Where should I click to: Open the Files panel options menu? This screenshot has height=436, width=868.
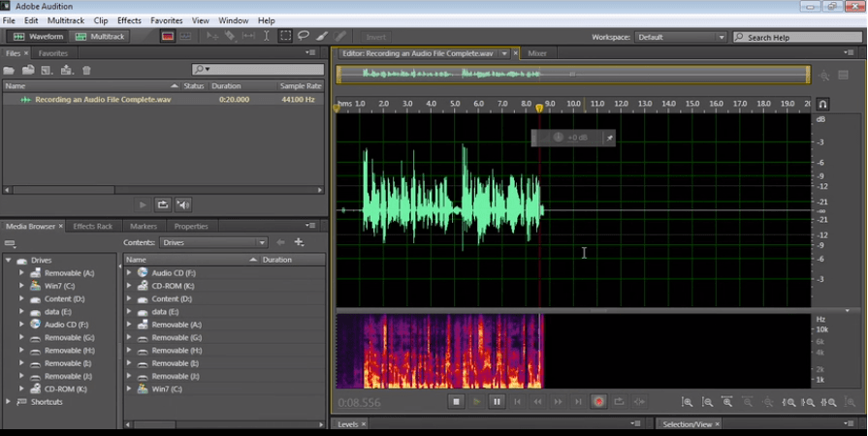click(x=311, y=53)
